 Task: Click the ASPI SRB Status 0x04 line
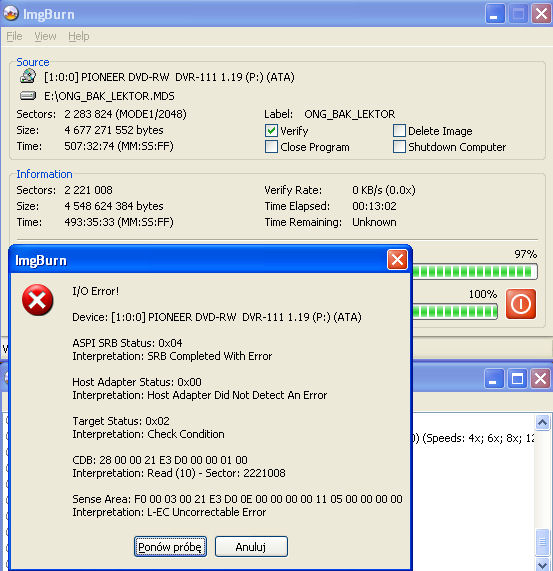click(127, 343)
